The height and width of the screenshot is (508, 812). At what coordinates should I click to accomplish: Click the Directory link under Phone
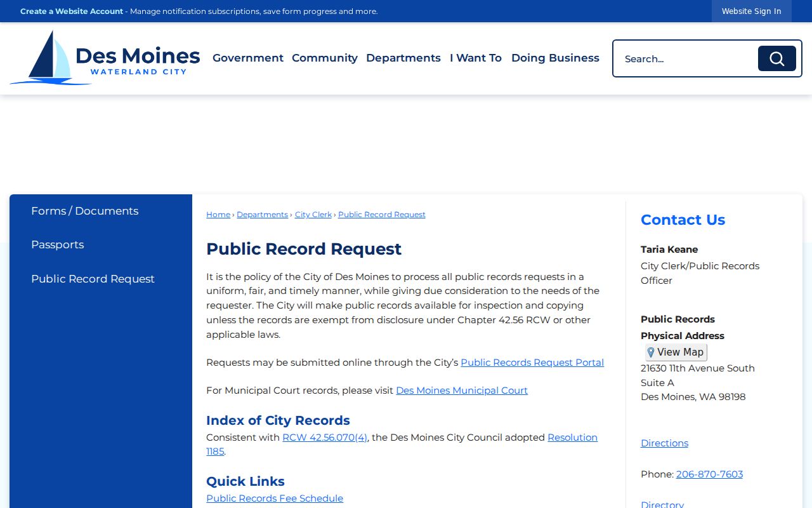tap(662, 504)
